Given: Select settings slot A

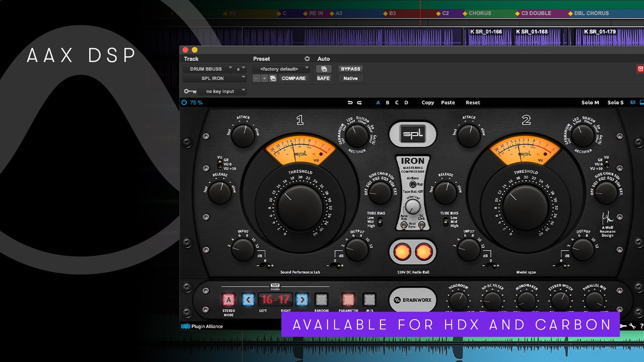Looking at the screenshot, I should tap(378, 102).
